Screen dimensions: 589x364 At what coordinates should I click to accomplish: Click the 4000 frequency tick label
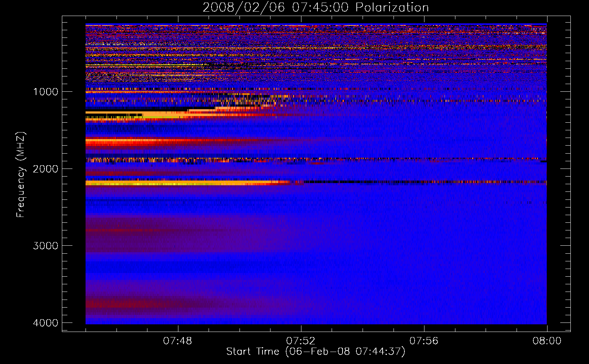coord(46,323)
